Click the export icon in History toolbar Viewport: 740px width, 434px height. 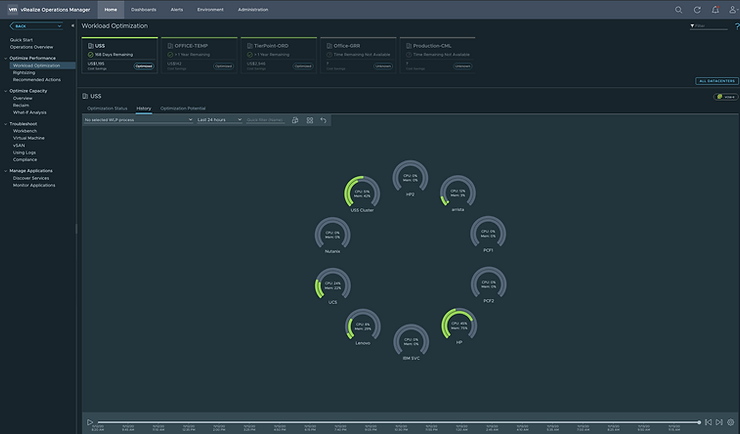point(295,120)
